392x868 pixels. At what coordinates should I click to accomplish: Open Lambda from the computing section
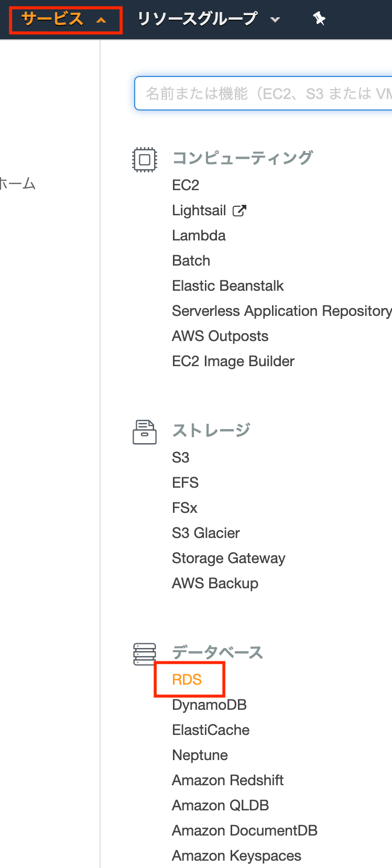point(199,235)
